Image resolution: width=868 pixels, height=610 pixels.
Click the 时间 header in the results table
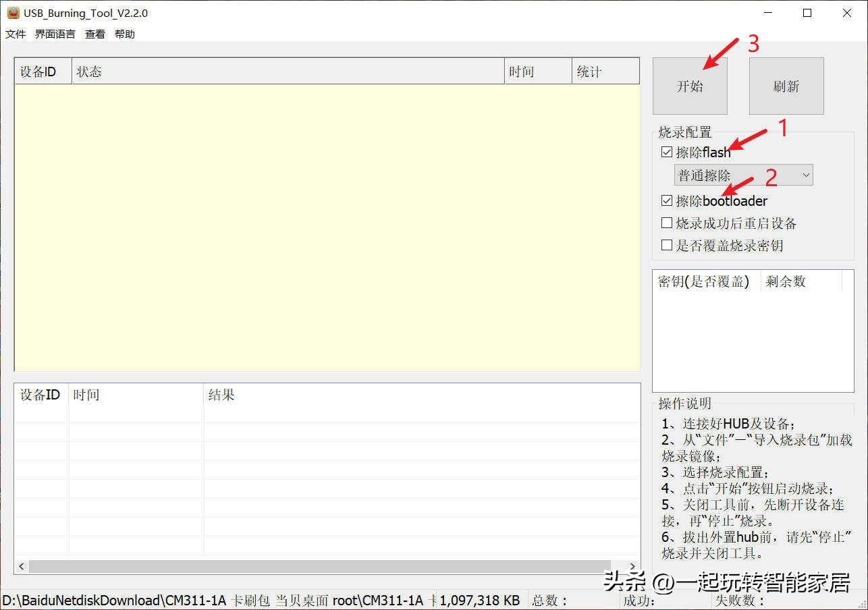pyautogui.click(x=136, y=395)
